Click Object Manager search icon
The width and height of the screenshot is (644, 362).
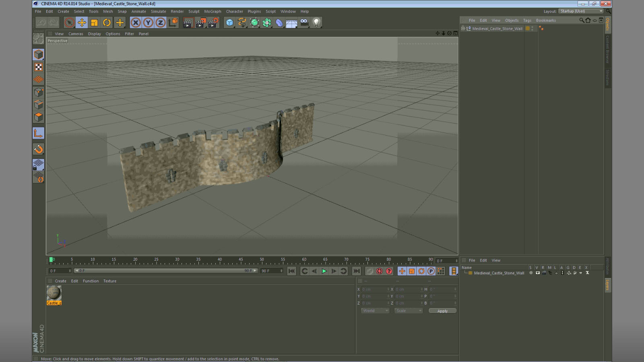582,20
